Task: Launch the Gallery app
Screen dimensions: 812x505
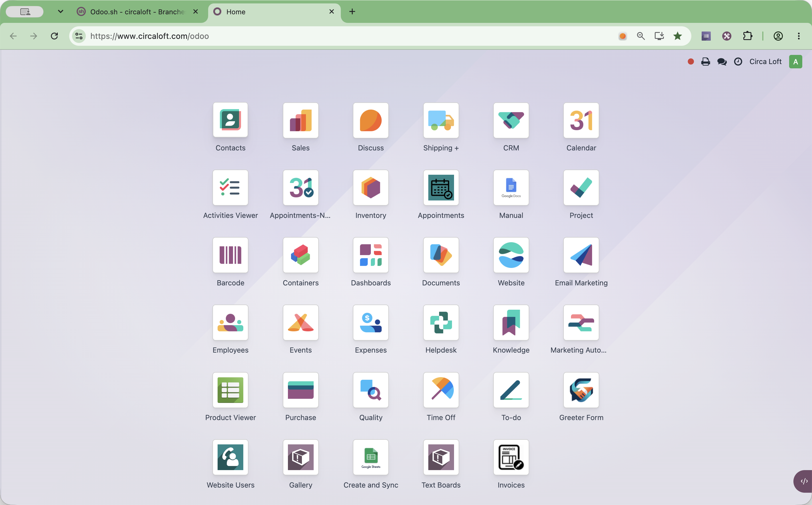Action: [300, 457]
